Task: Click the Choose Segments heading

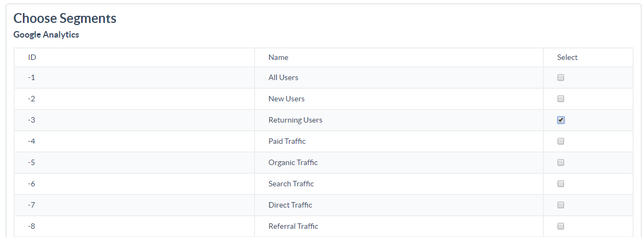Action: pyautogui.click(x=65, y=19)
